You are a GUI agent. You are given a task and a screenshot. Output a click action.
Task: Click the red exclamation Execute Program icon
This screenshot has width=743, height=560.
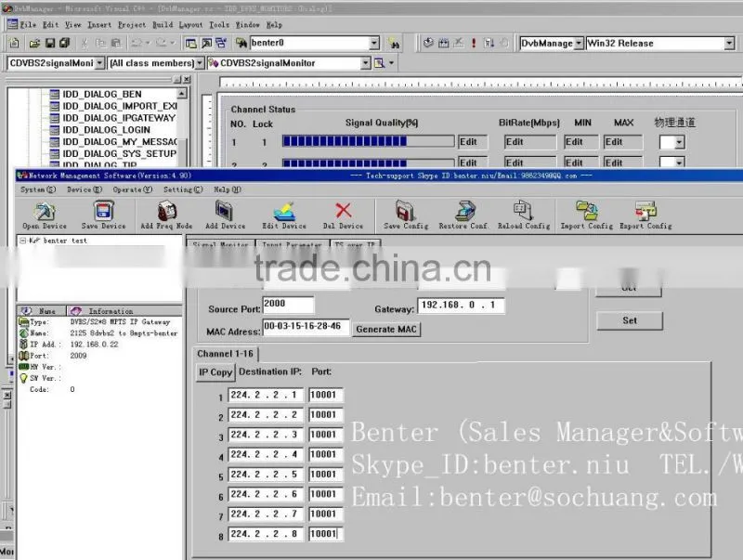474,43
